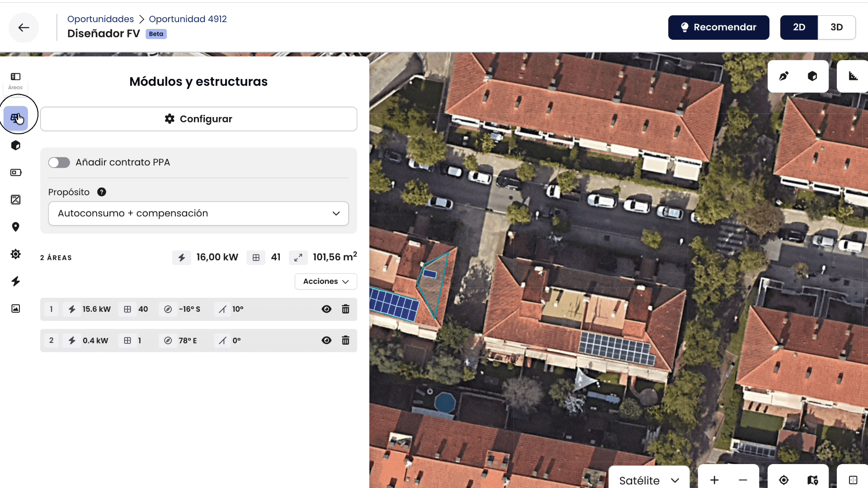Delete area 1 with trash icon
868x488 pixels.
345,309
